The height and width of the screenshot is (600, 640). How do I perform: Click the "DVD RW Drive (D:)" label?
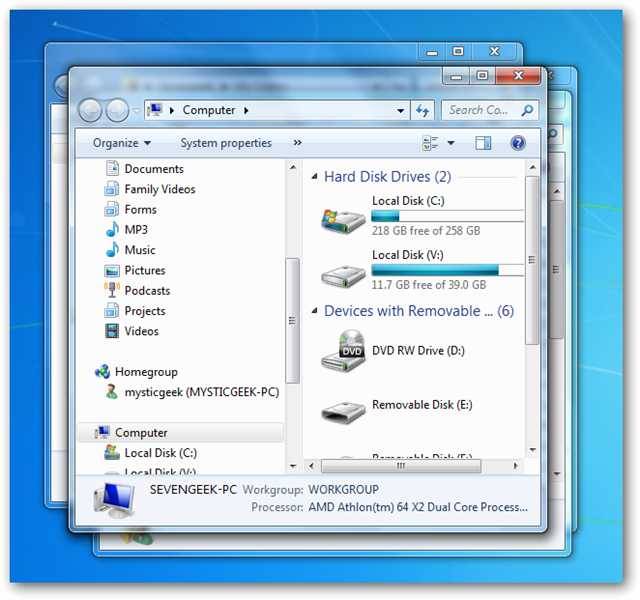[418, 351]
